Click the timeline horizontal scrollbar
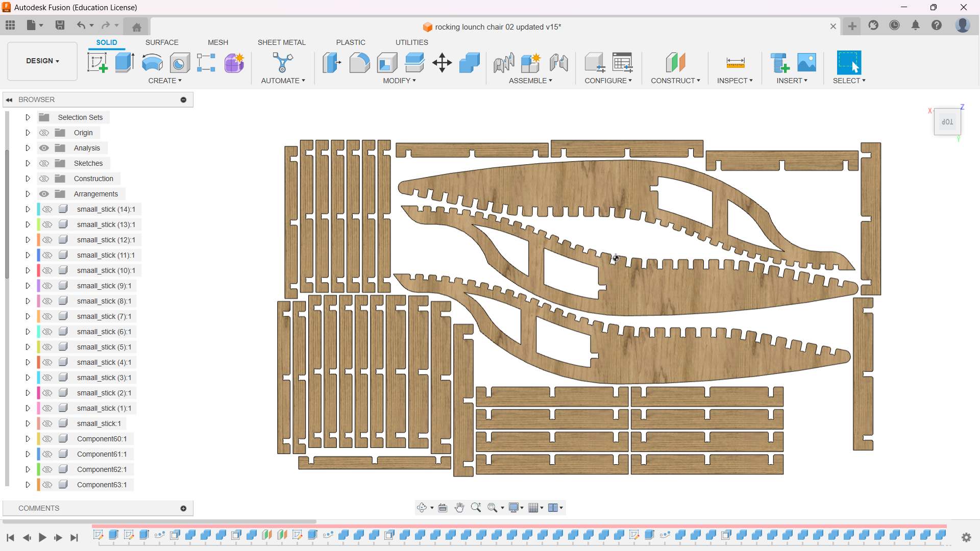 [x=159, y=521]
